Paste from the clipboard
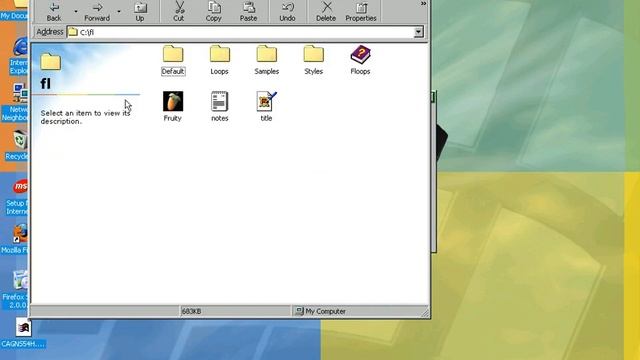The height and width of the screenshot is (360, 640). pyautogui.click(x=248, y=11)
